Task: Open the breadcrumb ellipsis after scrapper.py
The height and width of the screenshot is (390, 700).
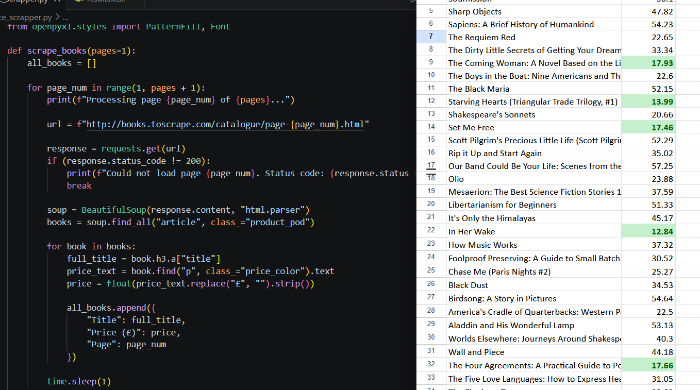Action: tap(65, 18)
